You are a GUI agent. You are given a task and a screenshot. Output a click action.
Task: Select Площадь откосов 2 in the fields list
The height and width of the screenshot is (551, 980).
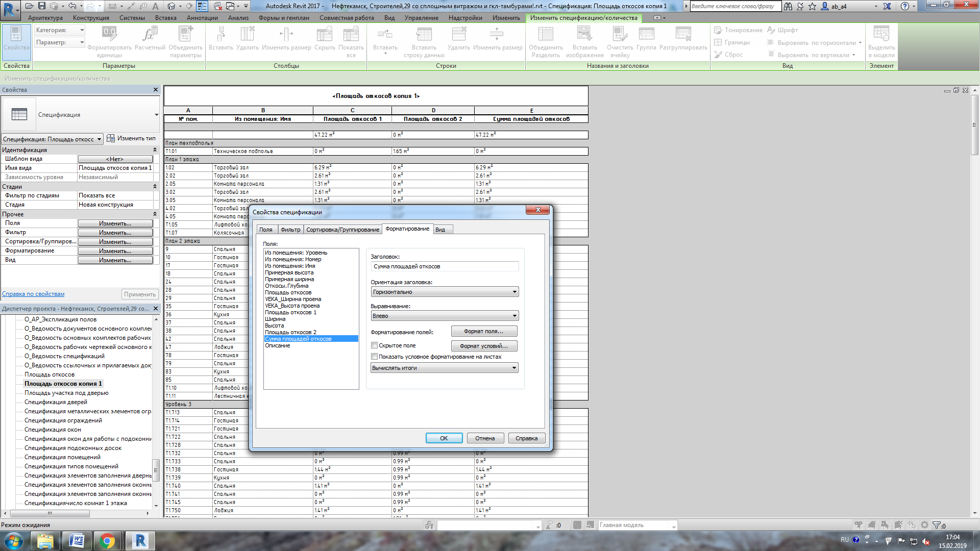pyautogui.click(x=290, y=332)
